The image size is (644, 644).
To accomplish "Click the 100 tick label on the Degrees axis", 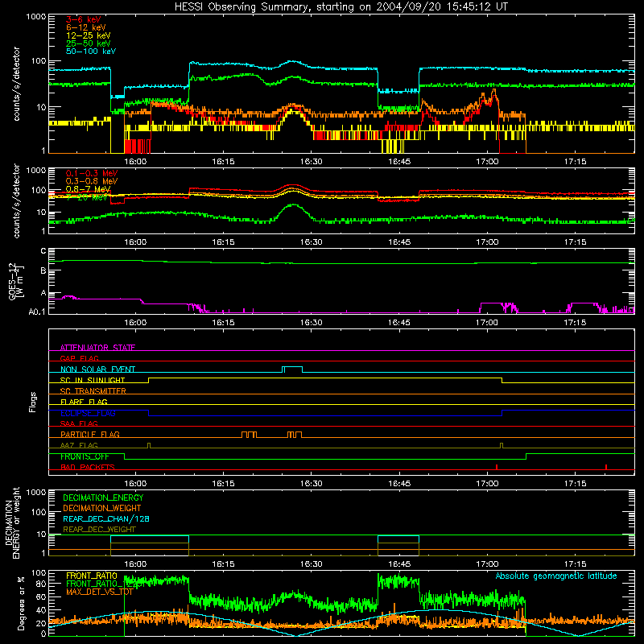I will [39, 572].
